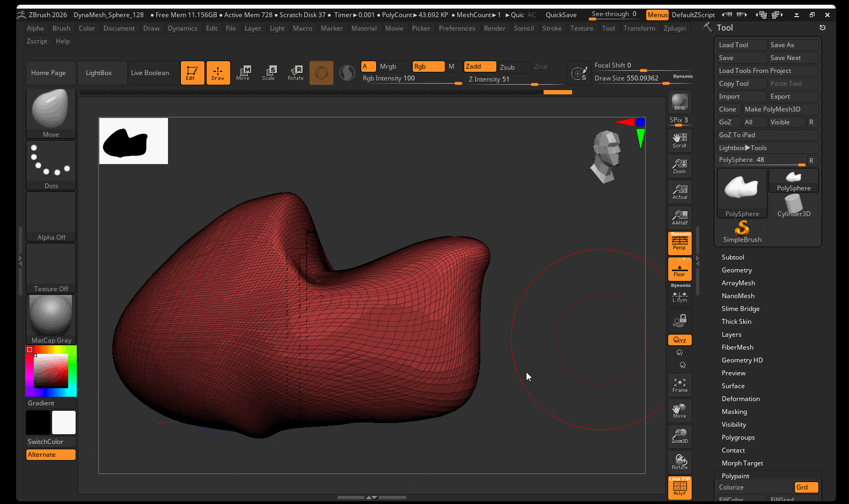
Task: Click the Scroll canvas icon
Action: point(679,140)
